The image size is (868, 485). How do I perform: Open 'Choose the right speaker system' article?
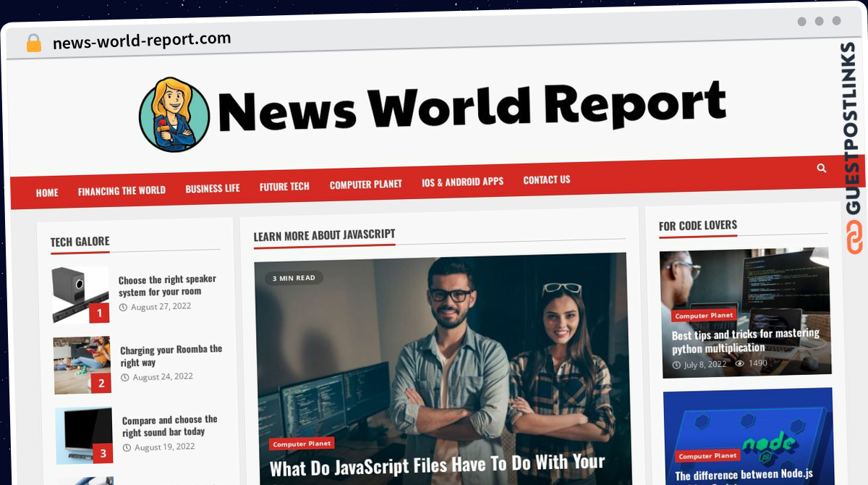pyautogui.click(x=167, y=285)
